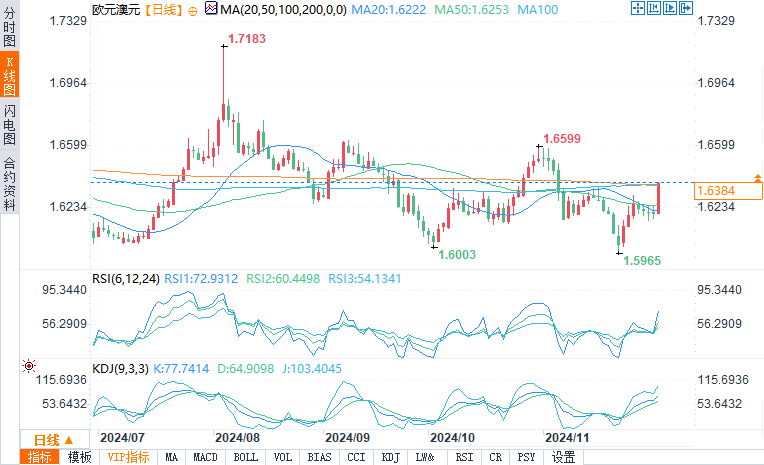
Task: Apply MA indicator
Action: (x=172, y=457)
